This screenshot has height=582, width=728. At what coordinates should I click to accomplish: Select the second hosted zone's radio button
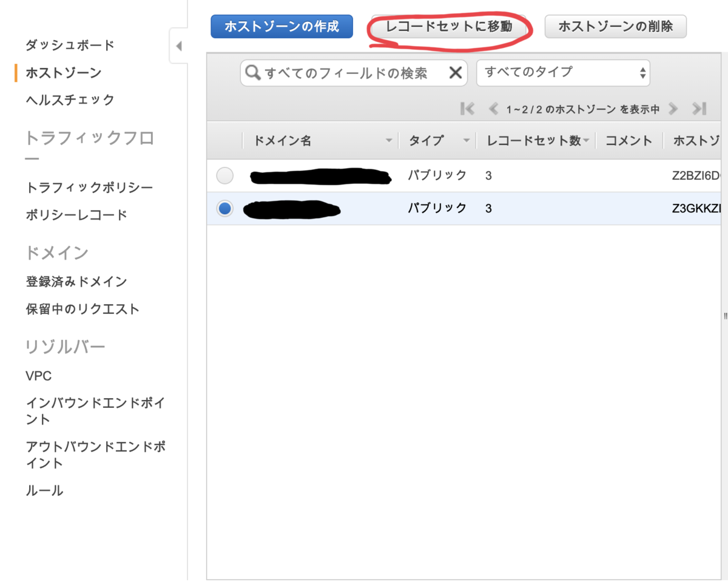[224, 209]
